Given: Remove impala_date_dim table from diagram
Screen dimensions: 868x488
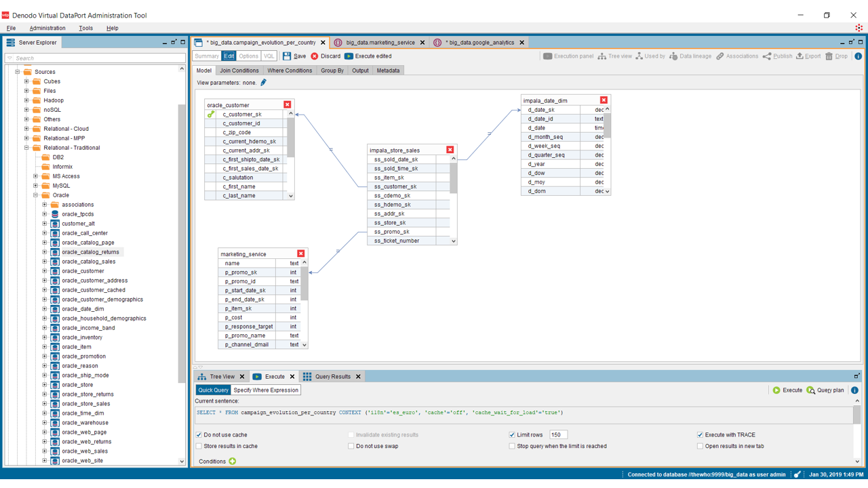Looking at the screenshot, I should 604,100.
